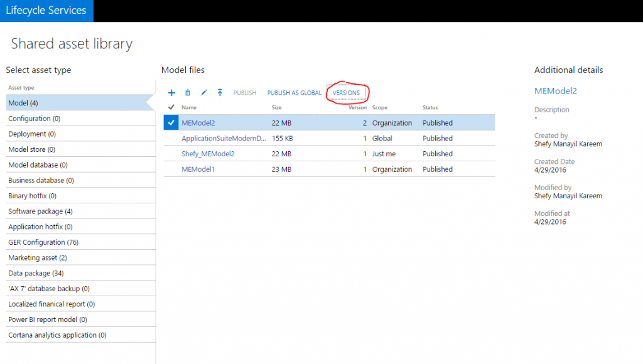The width and height of the screenshot is (643, 364).
Task: Click the delete trash can icon
Action: pos(188,93)
